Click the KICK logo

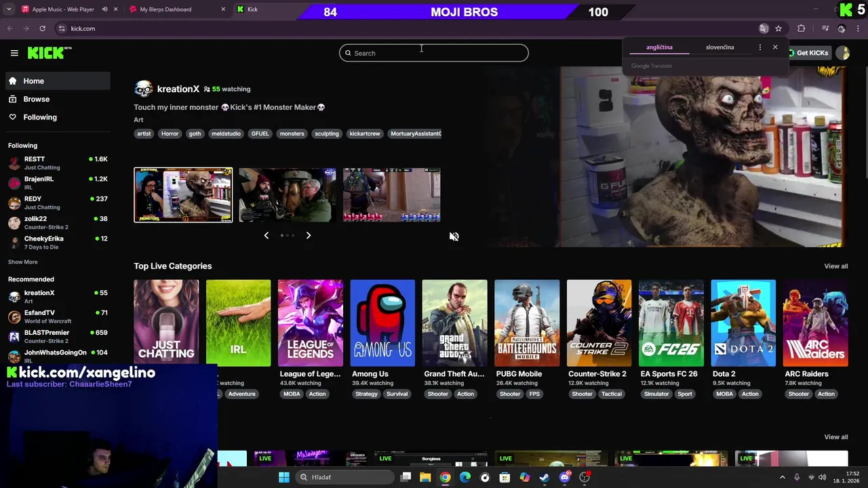point(50,53)
